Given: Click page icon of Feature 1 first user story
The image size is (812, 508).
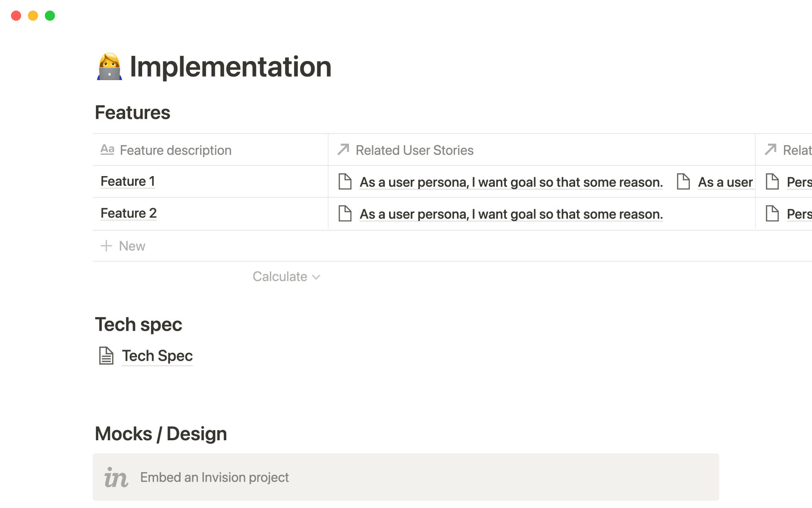Looking at the screenshot, I should pos(345,182).
